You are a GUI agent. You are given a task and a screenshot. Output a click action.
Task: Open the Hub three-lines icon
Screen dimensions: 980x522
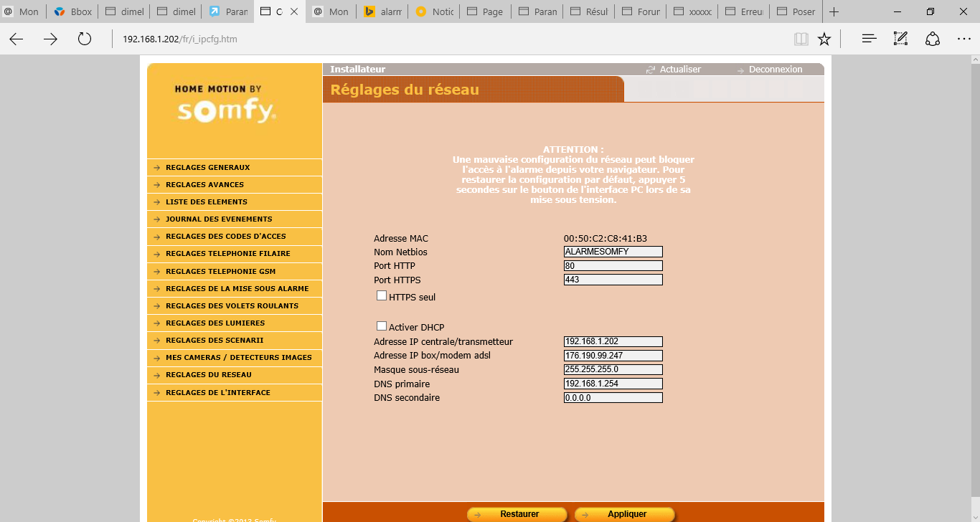[x=870, y=39]
